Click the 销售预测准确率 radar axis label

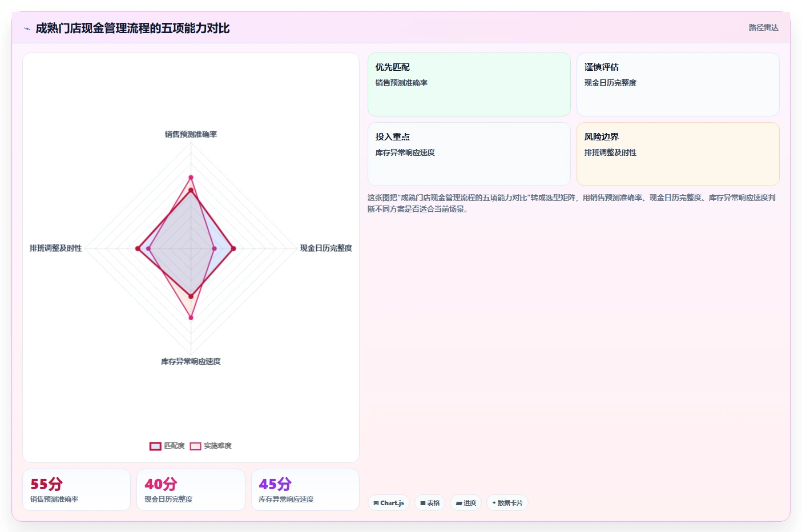click(191, 134)
